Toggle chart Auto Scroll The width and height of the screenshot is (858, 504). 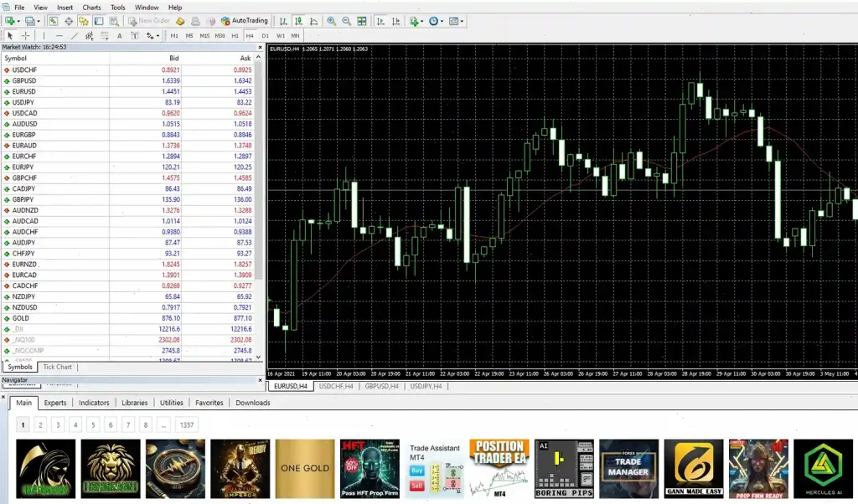[x=380, y=21]
